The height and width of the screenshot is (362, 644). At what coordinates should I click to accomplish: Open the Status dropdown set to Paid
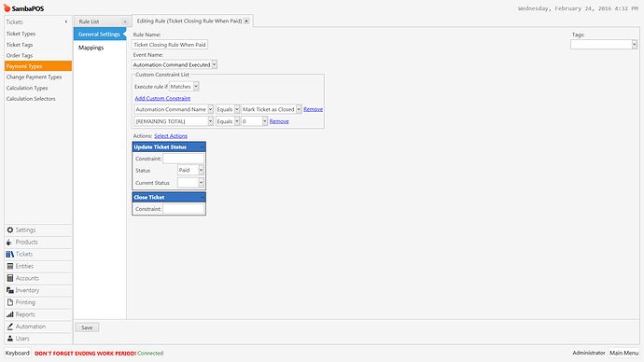[x=201, y=170]
